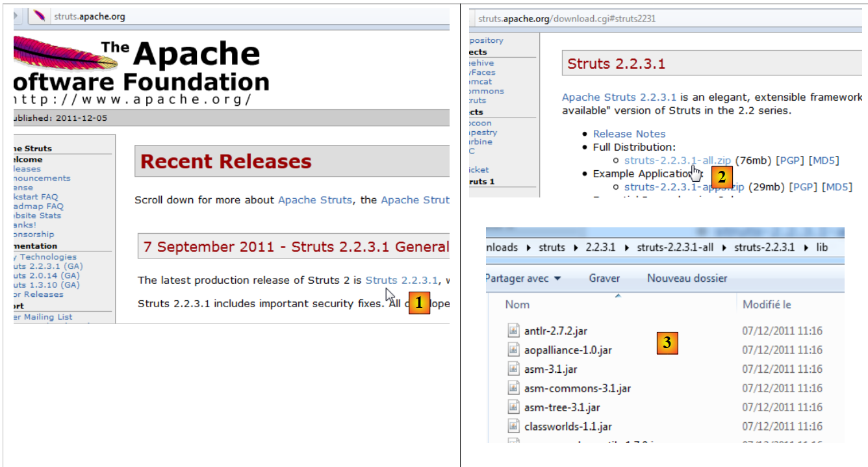The height and width of the screenshot is (467, 868).
Task: Click MD5 link beside struts-2.2.3.1-apps.zip
Action: click(837, 187)
